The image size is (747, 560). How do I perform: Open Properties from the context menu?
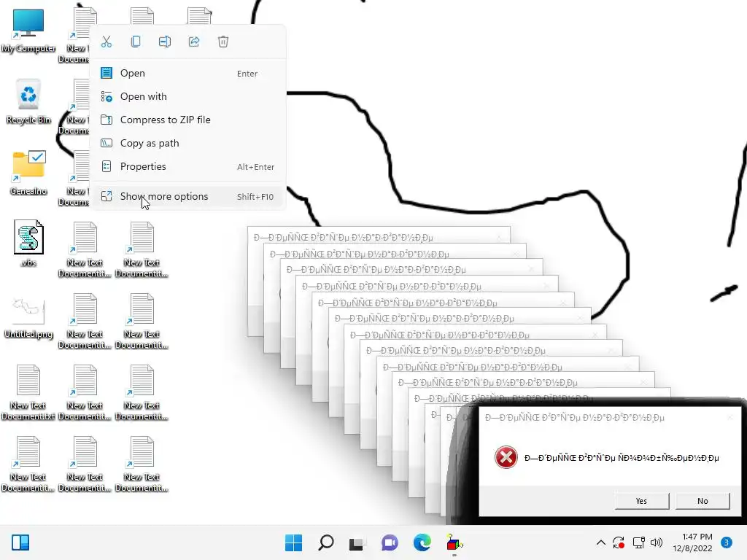pos(188,167)
